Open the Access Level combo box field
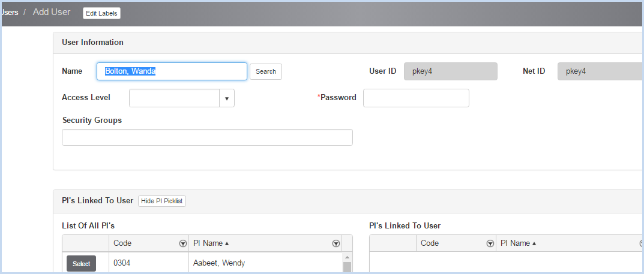The image size is (644, 274). point(181,98)
